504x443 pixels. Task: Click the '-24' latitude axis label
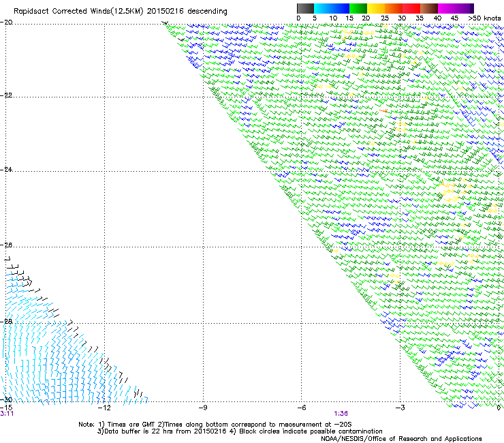[6, 170]
